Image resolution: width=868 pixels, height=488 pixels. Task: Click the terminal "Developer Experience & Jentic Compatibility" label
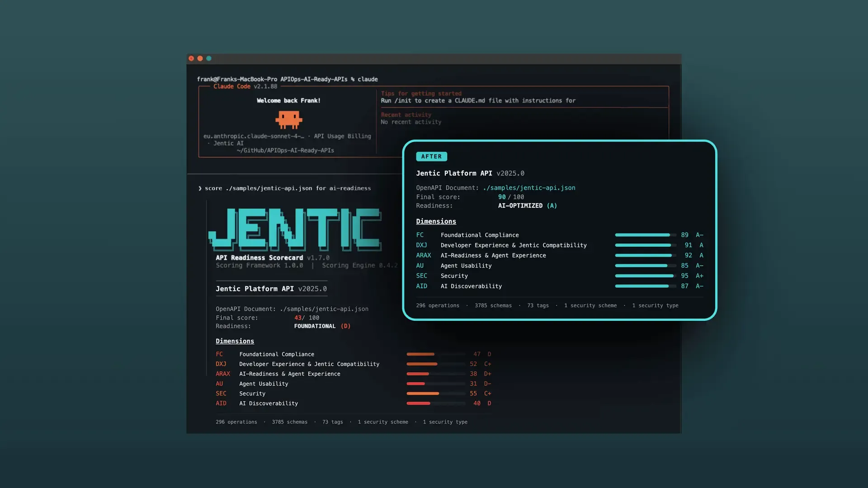309,364
